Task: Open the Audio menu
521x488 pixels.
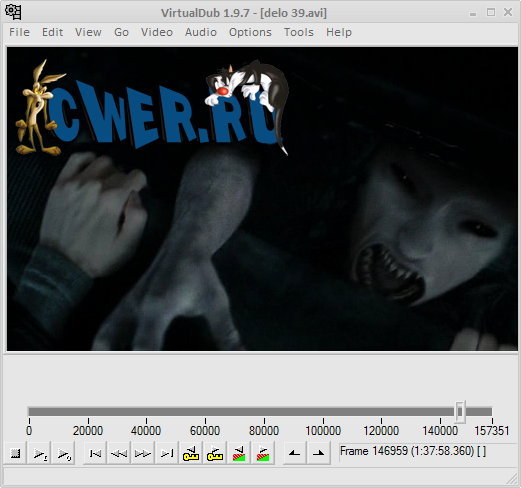Action: [x=201, y=32]
